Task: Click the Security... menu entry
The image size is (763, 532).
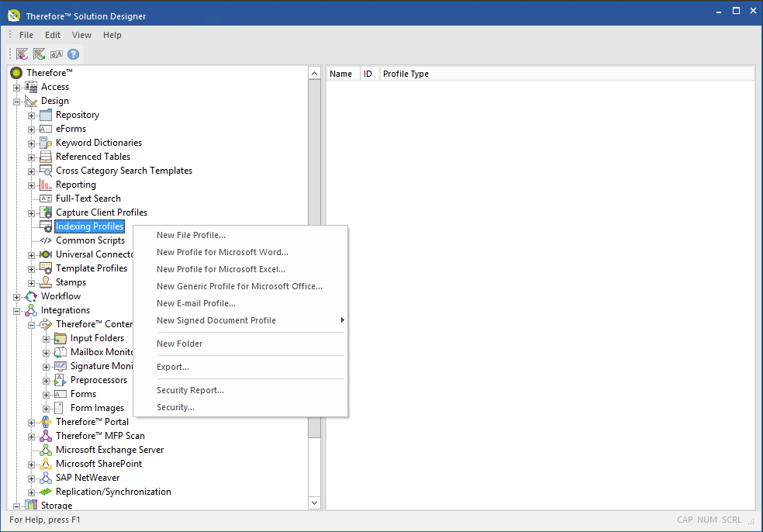Action: tap(240, 407)
